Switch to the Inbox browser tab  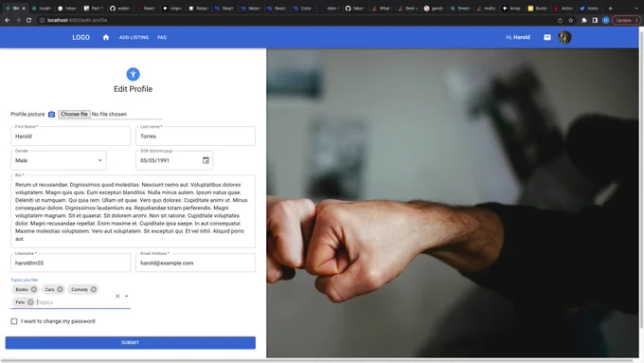(x=67, y=9)
